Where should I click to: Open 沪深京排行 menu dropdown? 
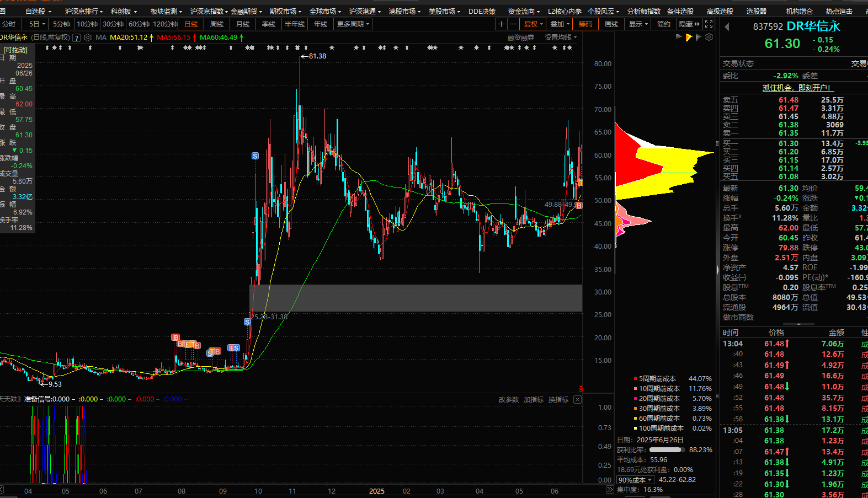pos(84,11)
